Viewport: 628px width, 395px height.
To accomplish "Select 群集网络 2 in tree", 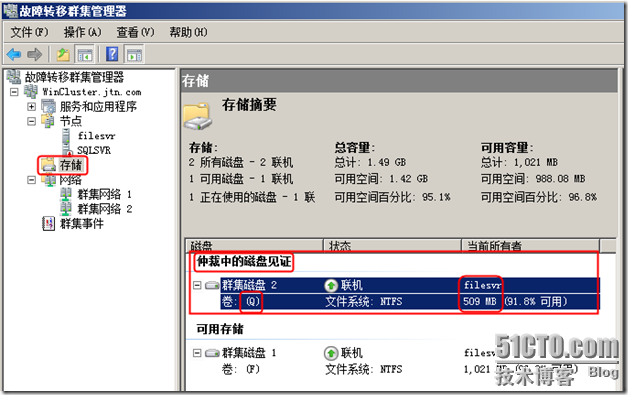I will [105, 209].
